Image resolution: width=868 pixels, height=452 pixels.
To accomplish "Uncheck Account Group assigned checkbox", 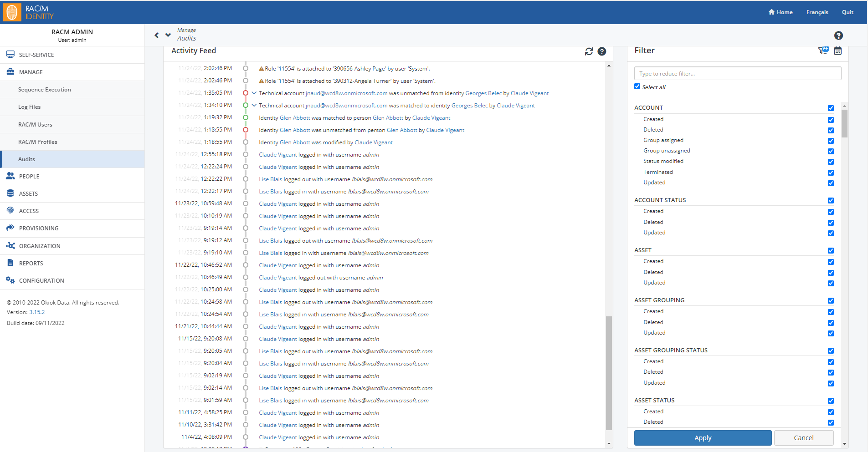I will (x=831, y=141).
